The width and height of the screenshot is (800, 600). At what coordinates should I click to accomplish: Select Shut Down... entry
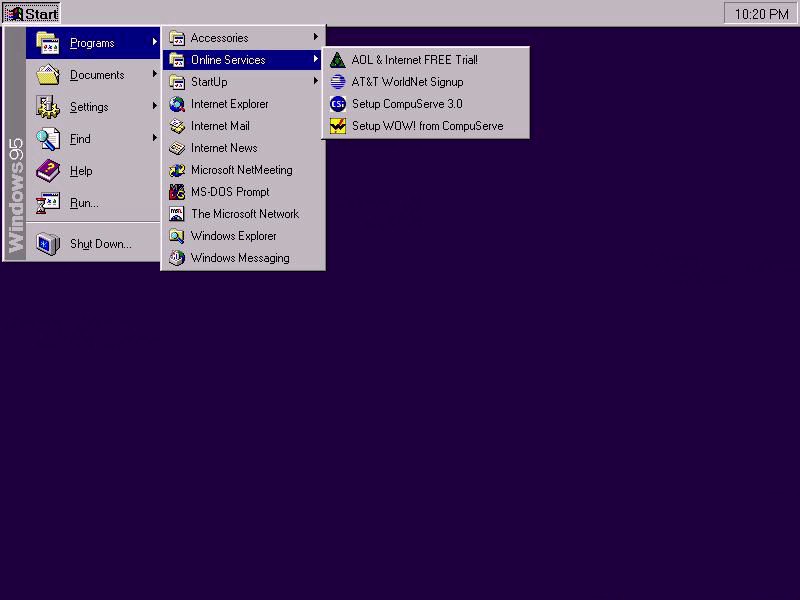tap(93, 244)
